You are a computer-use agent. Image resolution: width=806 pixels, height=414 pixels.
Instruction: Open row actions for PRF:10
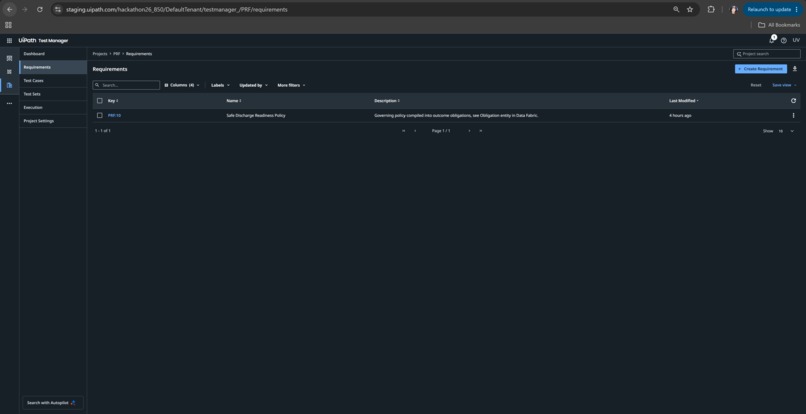pos(793,115)
